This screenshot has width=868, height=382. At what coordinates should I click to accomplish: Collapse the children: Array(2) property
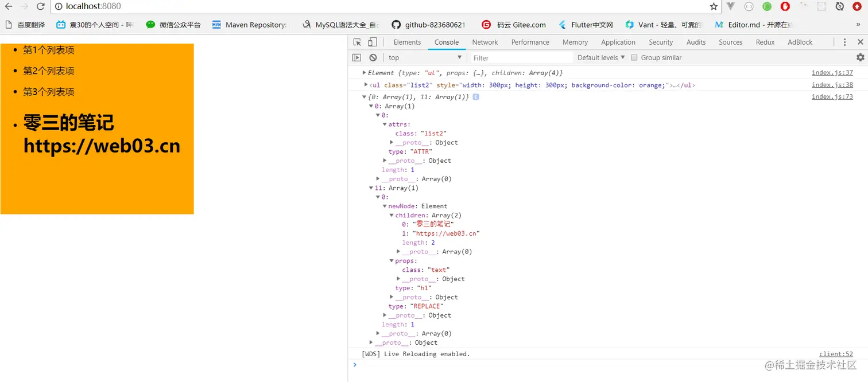392,216
